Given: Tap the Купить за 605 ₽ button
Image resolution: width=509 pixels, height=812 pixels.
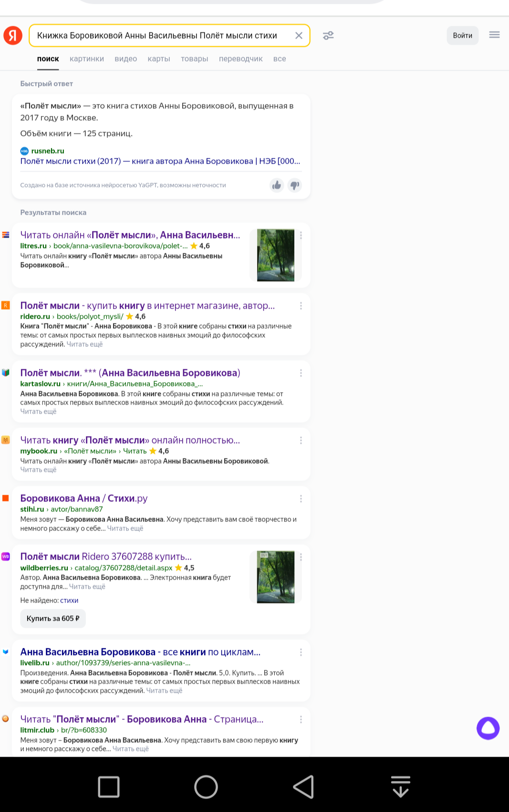Looking at the screenshot, I should point(53,618).
